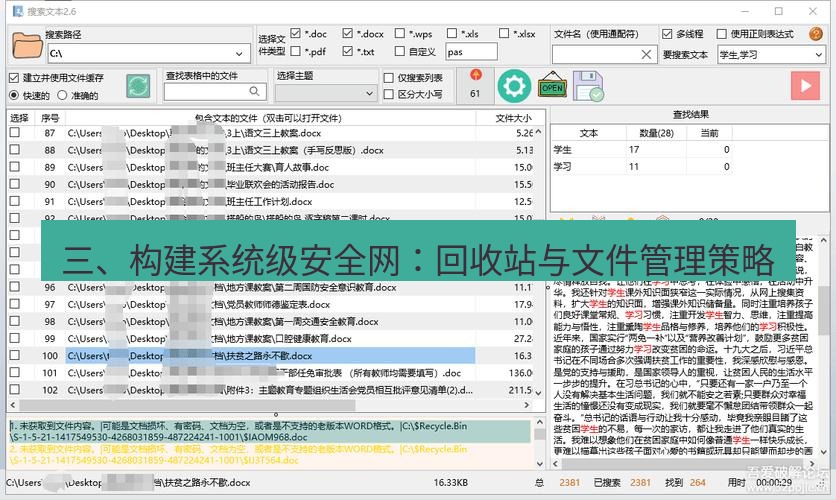Click the custom extension field containing pas

(x=471, y=52)
